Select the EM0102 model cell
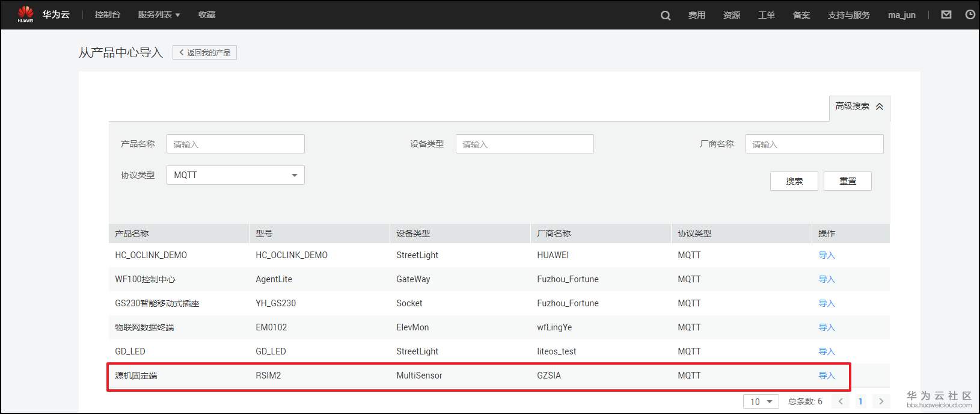 pos(271,327)
